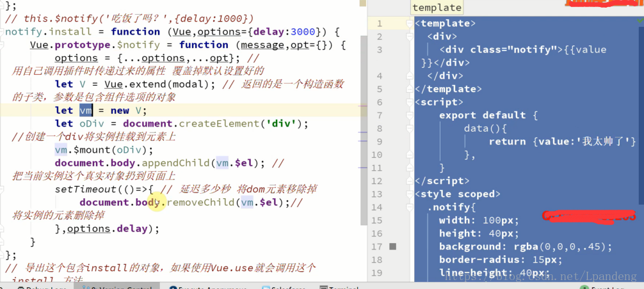Click 'notify.install' in the left editor
The width and height of the screenshot is (644, 289).
pos(49,31)
